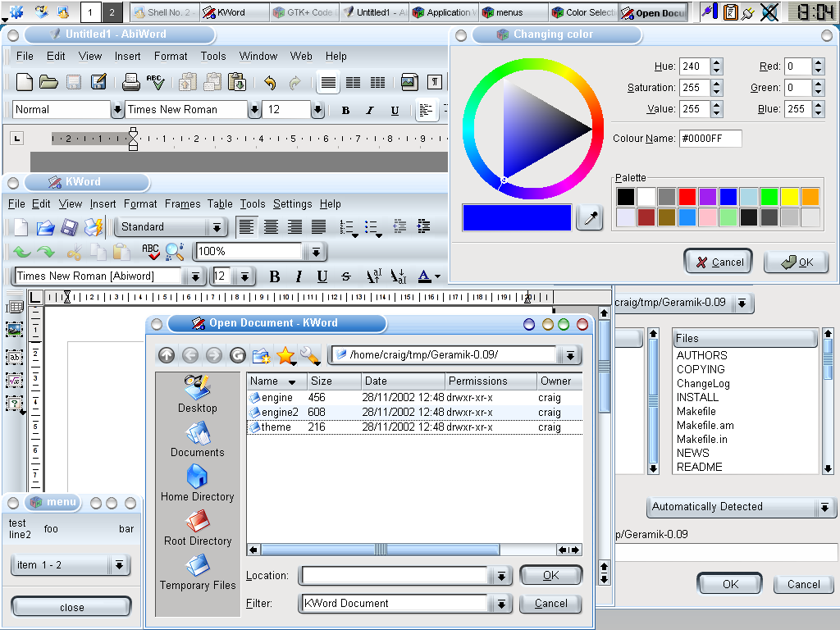Open Format menu in AbiWord
Viewport: 840px width, 630px height.
[x=171, y=57]
